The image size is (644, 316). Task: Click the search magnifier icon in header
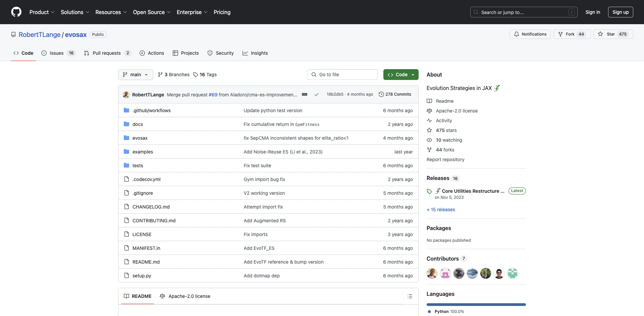click(x=476, y=12)
